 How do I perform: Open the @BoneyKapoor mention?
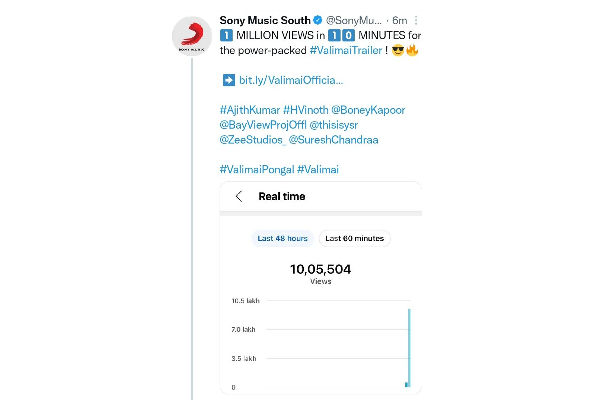pos(379,109)
